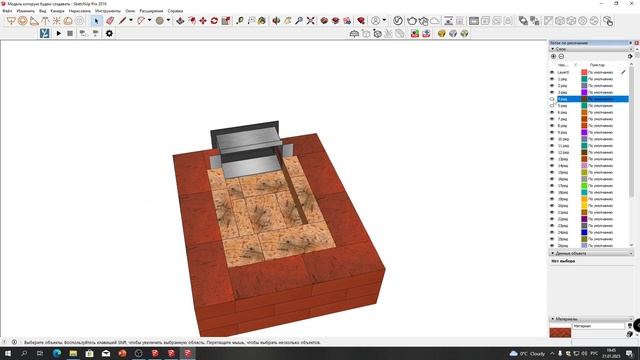Choose the Eraser tool
This screenshot has width=640, height=360.
110,21
